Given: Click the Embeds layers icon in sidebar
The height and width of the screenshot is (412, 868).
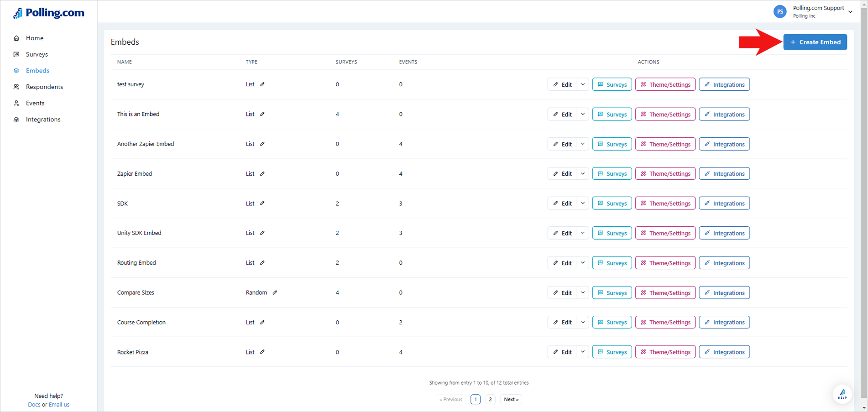Looking at the screenshot, I should (16, 71).
